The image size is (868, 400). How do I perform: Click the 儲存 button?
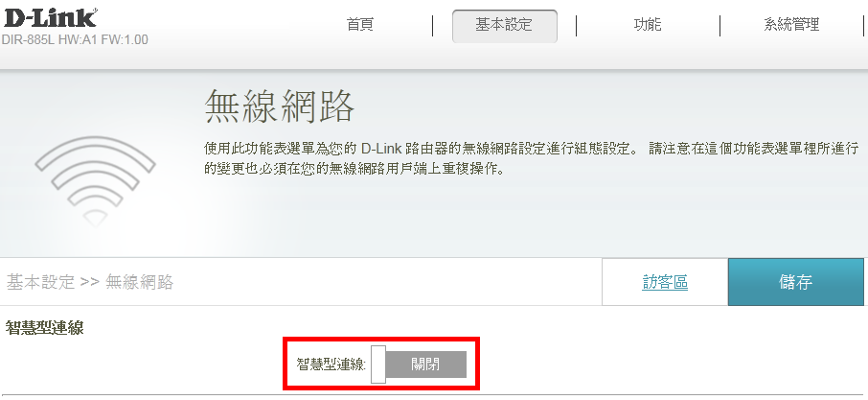tap(795, 282)
